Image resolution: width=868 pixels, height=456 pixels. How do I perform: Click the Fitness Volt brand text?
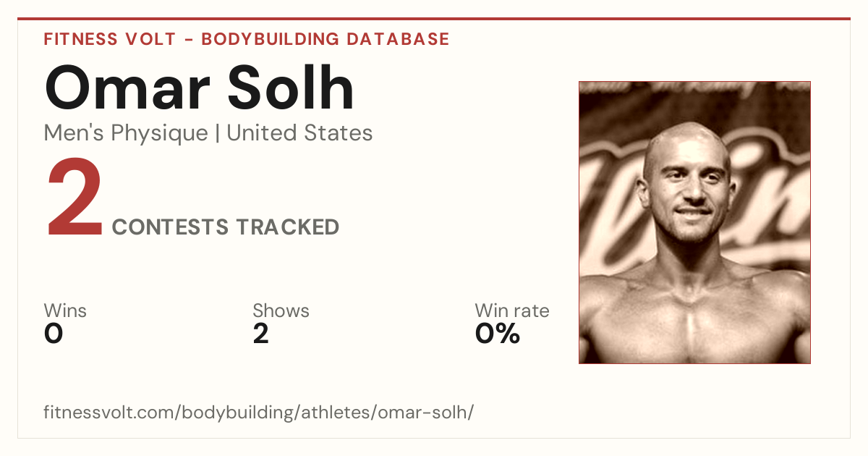click(x=109, y=39)
